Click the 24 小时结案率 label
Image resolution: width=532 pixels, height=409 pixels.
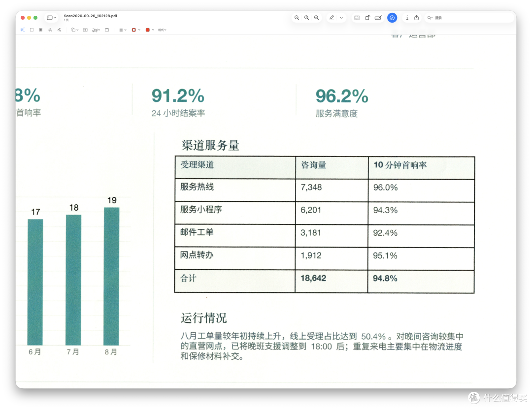[178, 113]
